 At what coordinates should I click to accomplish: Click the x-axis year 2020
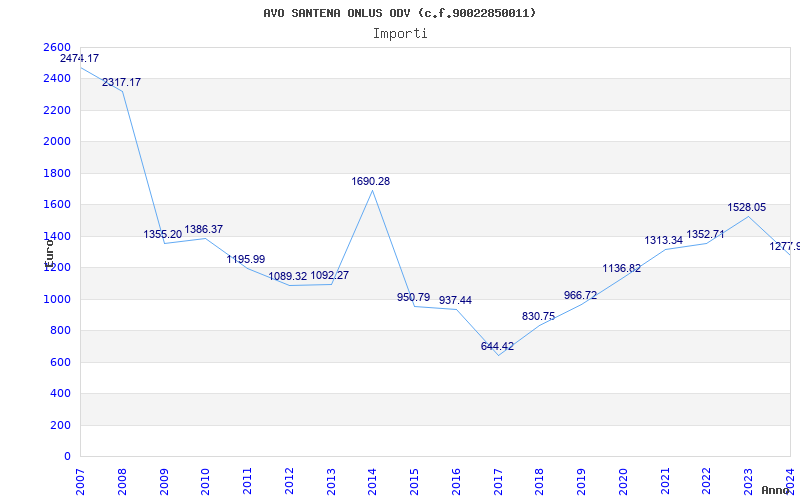(x=623, y=481)
